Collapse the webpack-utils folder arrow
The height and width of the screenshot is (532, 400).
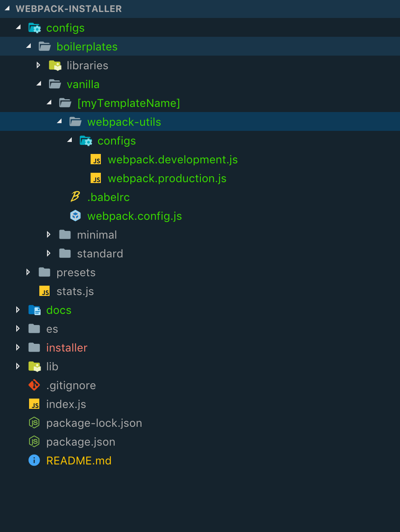(x=59, y=121)
